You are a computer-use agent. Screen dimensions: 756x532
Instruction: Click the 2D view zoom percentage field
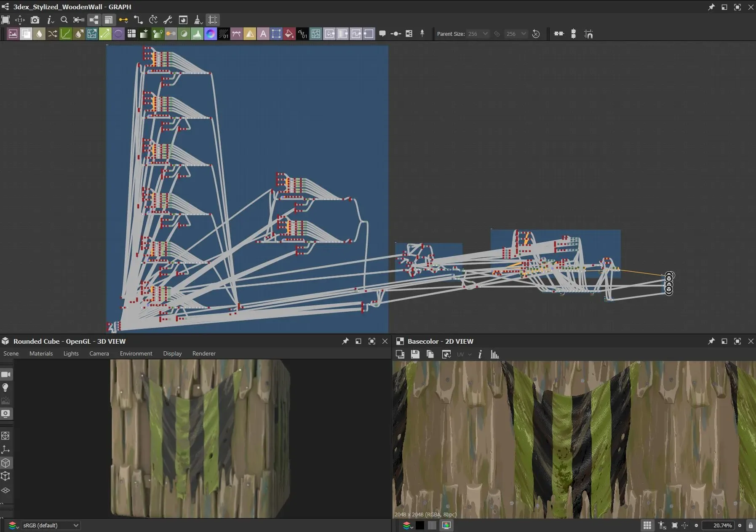tap(718, 525)
